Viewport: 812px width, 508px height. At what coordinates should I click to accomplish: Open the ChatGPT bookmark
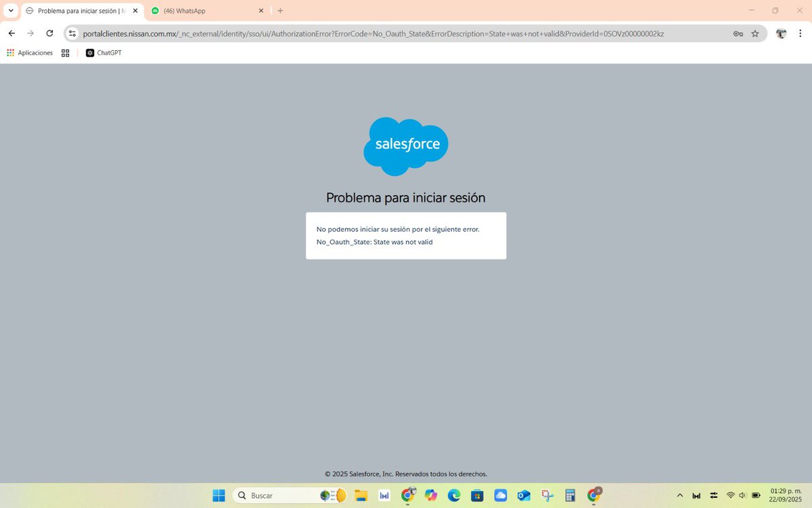104,53
